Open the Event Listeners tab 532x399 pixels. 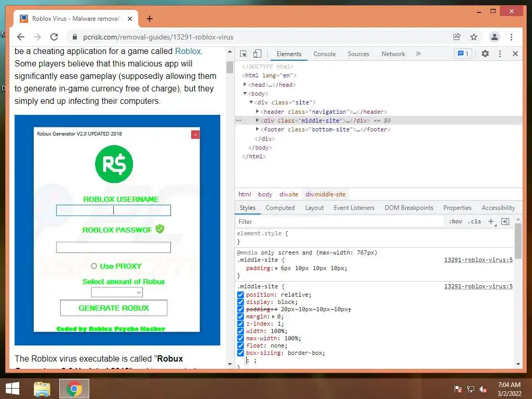(x=354, y=208)
